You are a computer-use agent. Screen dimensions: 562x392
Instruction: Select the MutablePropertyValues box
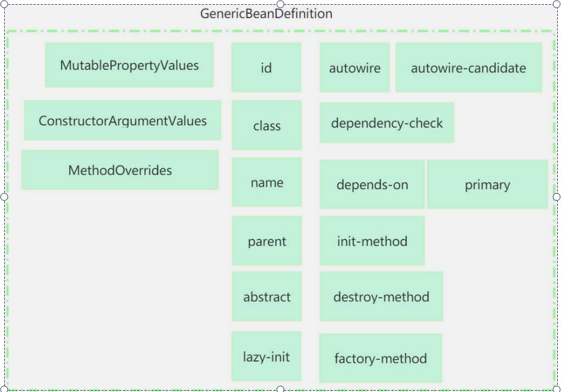[129, 65]
